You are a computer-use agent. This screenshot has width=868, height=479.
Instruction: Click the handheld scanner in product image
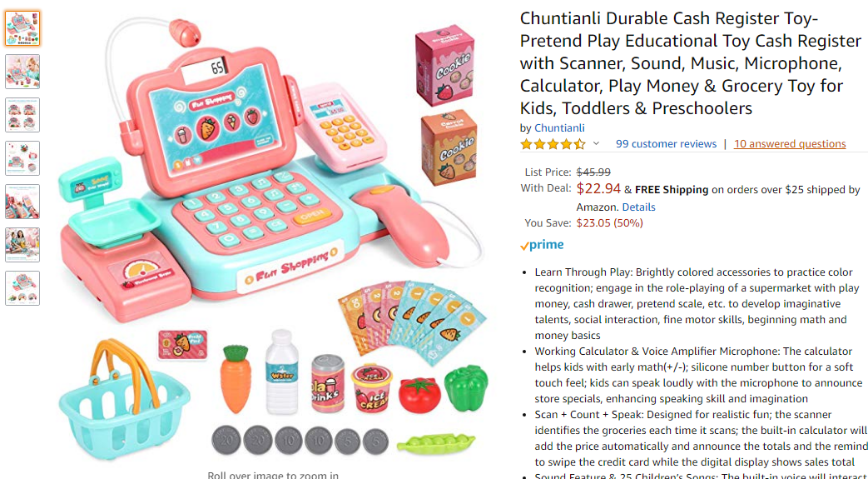[x=401, y=227]
